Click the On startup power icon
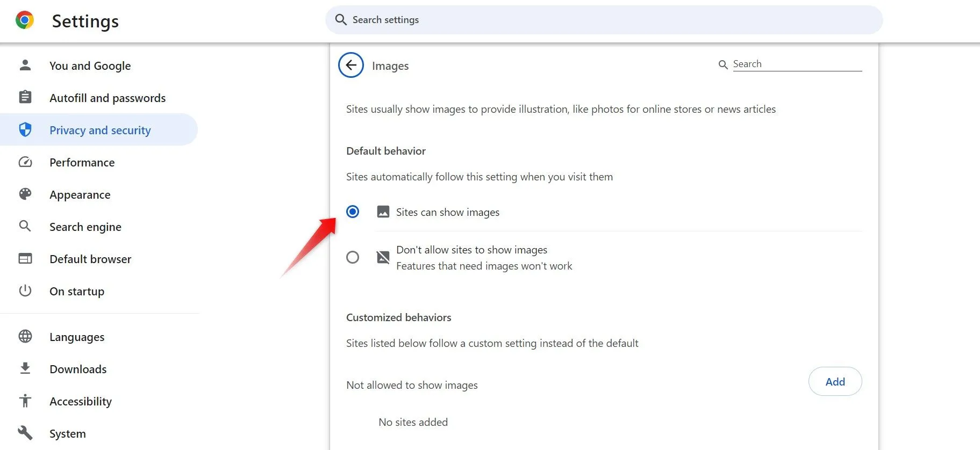 pyautogui.click(x=25, y=291)
